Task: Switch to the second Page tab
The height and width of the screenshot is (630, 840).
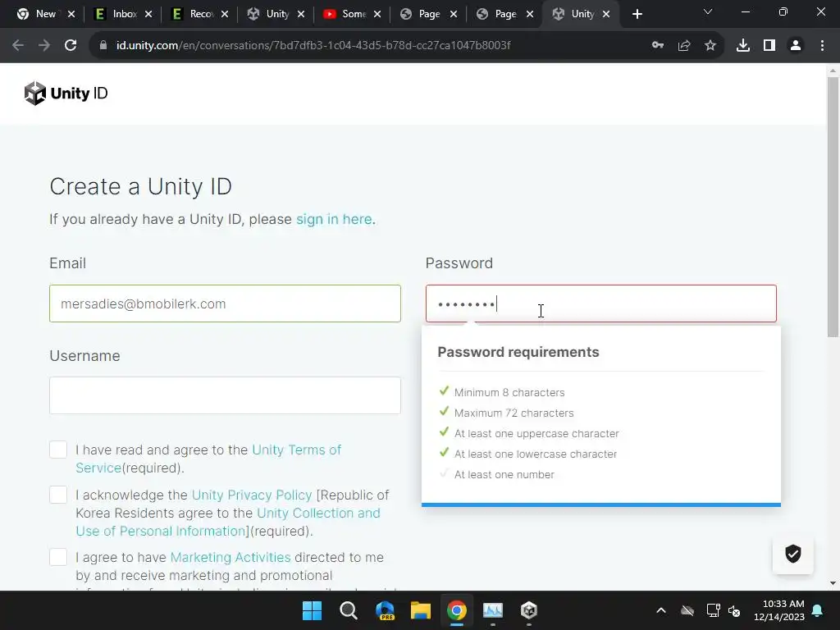Action: tap(504, 14)
